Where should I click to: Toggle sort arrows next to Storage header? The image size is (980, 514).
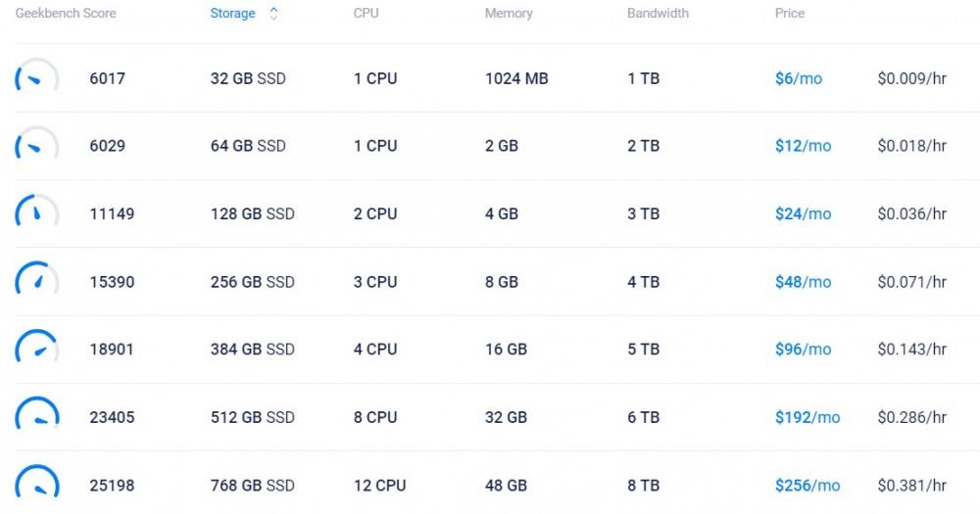tap(273, 14)
